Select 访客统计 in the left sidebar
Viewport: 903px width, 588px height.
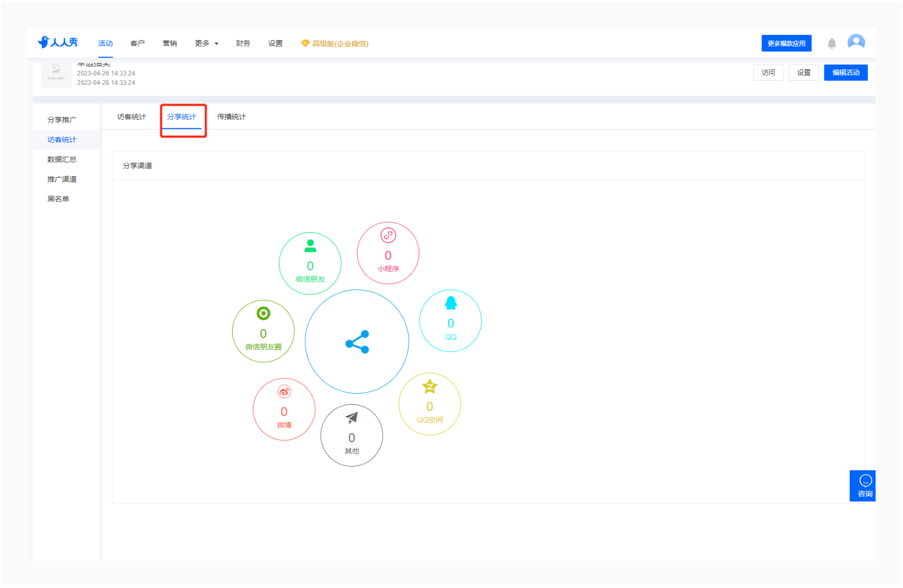click(x=62, y=140)
